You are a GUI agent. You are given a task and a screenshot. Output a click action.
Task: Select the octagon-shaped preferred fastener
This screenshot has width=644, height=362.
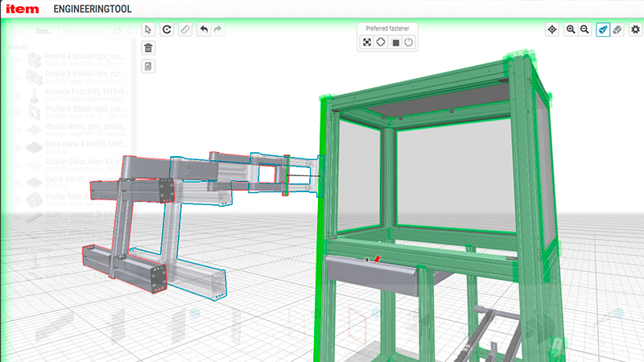pyautogui.click(x=381, y=43)
